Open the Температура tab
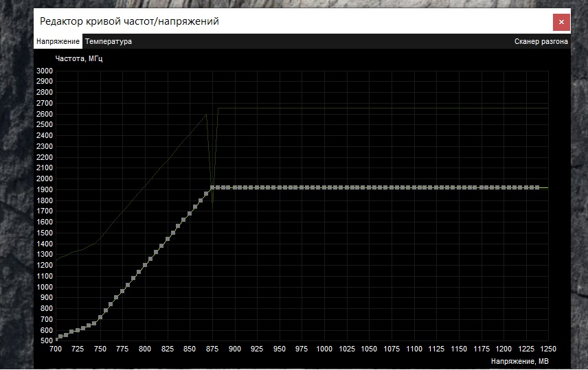The height and width of the screenshot is (370, 588). [109, 41]
